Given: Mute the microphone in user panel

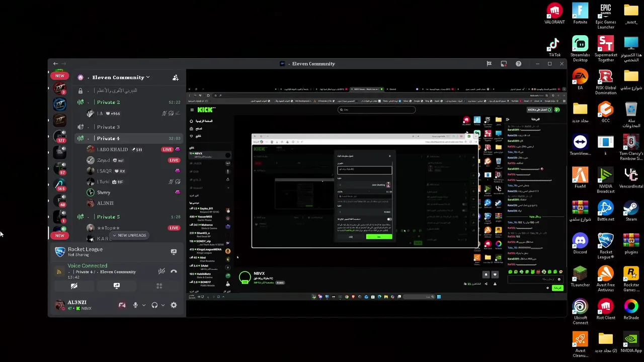Looking at the screenshot, I should point(135,305).
